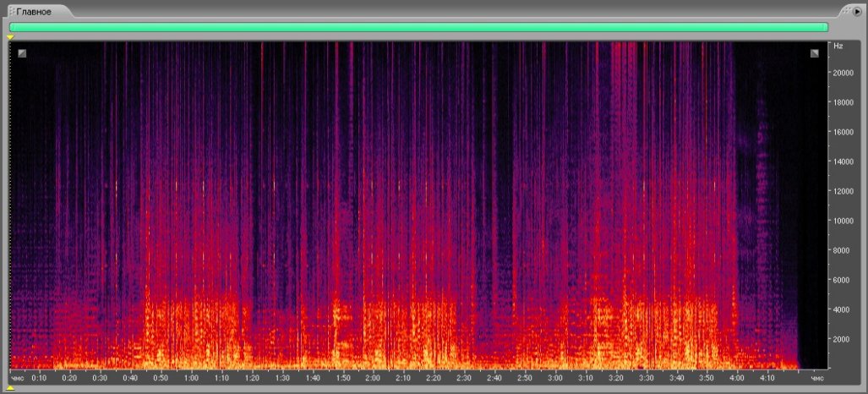Click the Hz label on frequency ruler

[838, 46]
